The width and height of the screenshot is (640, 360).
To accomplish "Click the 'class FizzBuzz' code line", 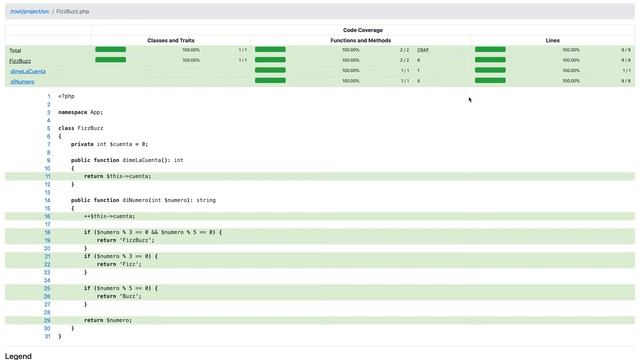I will [x=80, y=128].
